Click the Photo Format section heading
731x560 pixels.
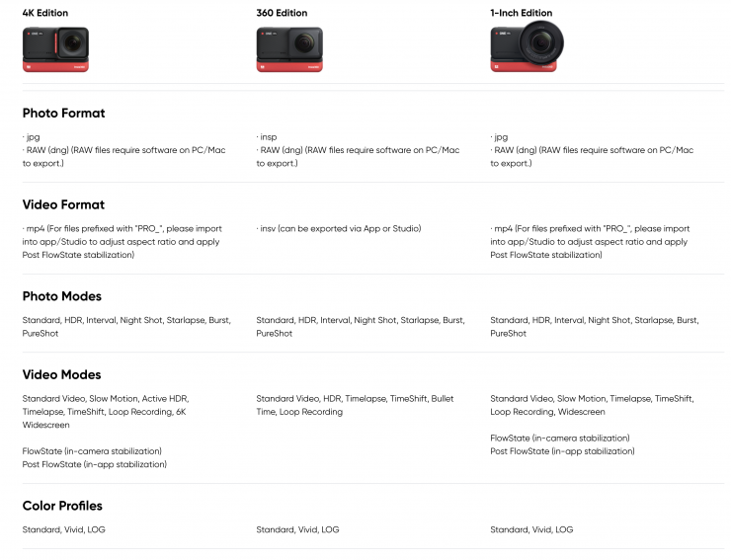pos(63,114)
